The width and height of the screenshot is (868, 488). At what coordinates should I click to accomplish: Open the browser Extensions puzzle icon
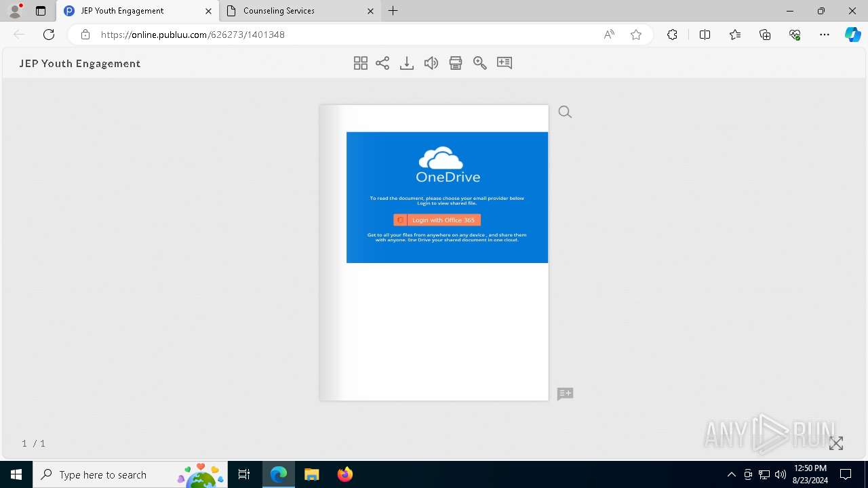(x=672, y=35)
